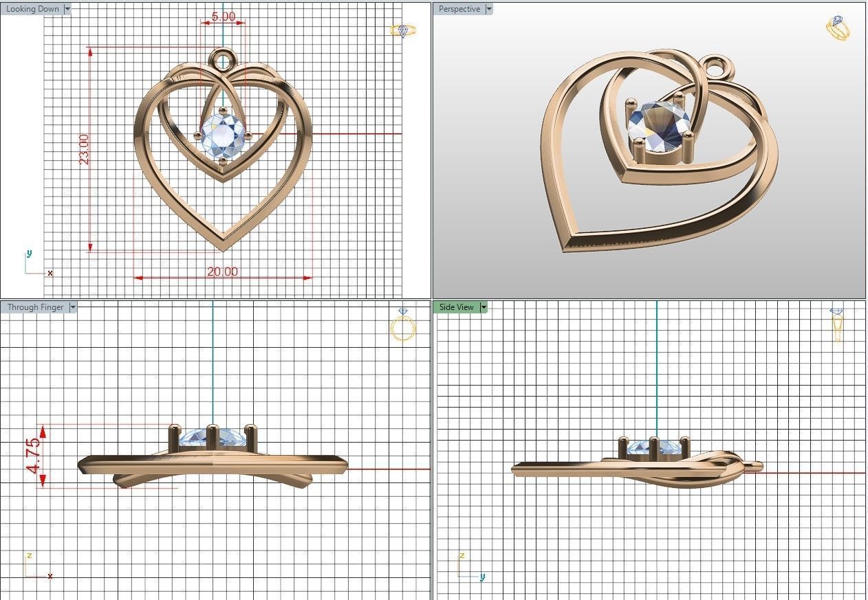Viewport: 868px width, 600px height.
Task: Click the ring icon in Perspective viewport
Action: pyautogui.click(x=838, y=28)
